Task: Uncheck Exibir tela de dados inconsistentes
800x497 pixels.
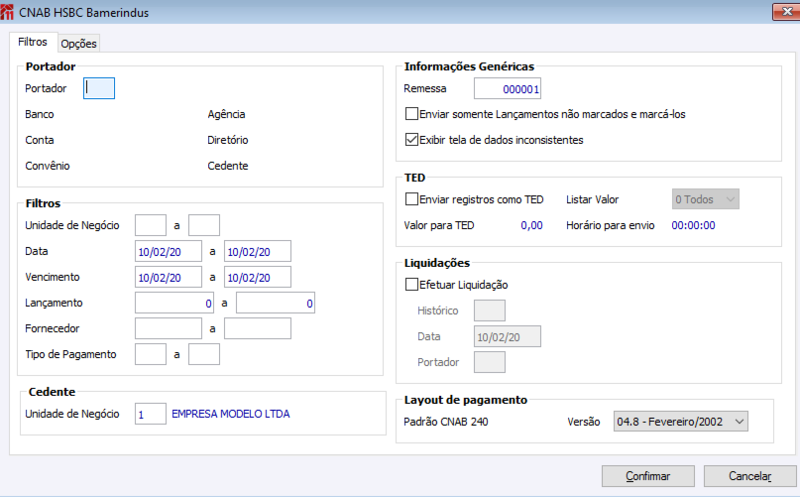Action: point(412,140)
